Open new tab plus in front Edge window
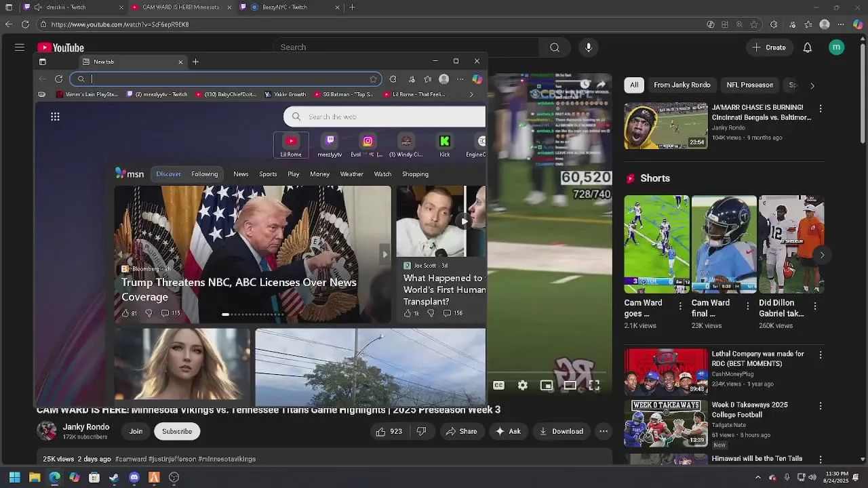 (195, 62)
